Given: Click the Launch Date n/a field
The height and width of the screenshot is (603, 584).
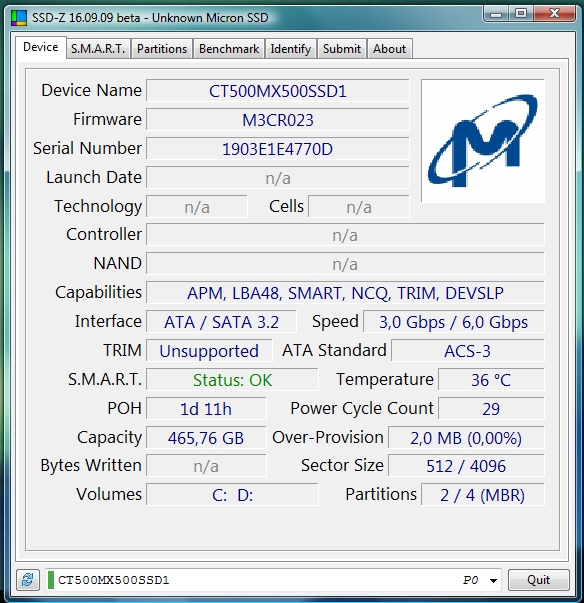Looking at the screenshot, I should click(x=278, y=178).
